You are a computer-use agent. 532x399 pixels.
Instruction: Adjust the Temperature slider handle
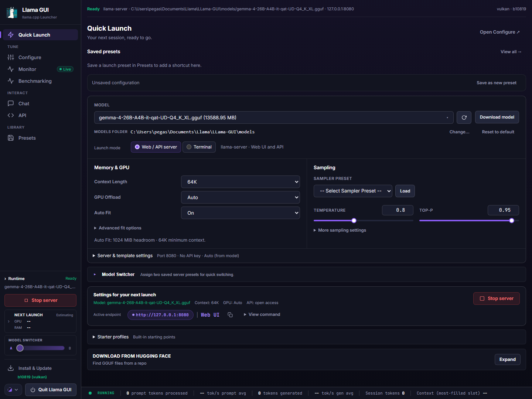(x=354, y=221)
